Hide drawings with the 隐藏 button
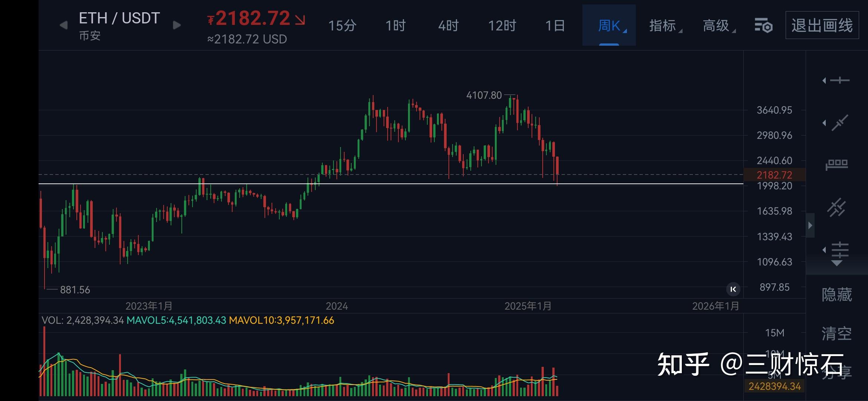Image resolution: width=868 pixels, height=401 pixels. pyautogui.click(x=837, y=294)
